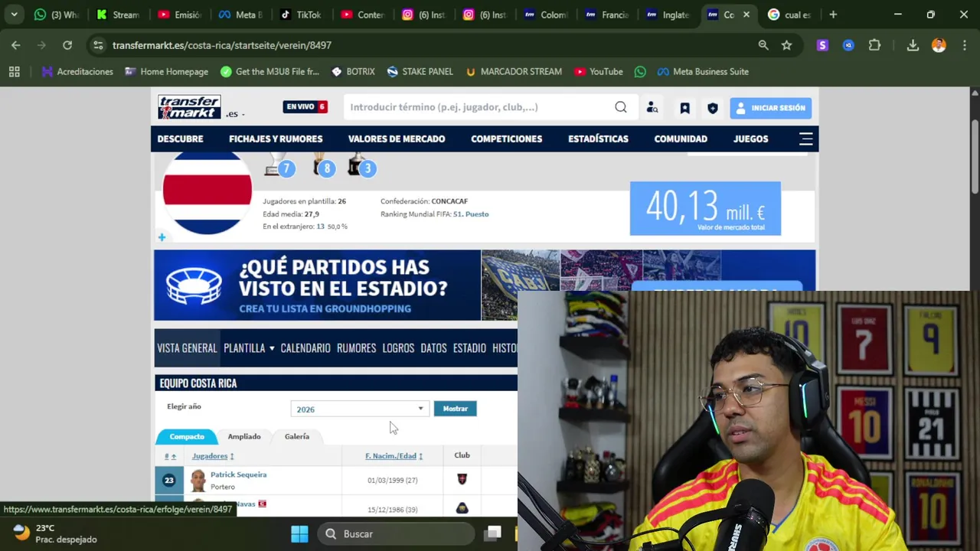
Task: Switch to the TikTok browser tab
Action: point(300,15)
